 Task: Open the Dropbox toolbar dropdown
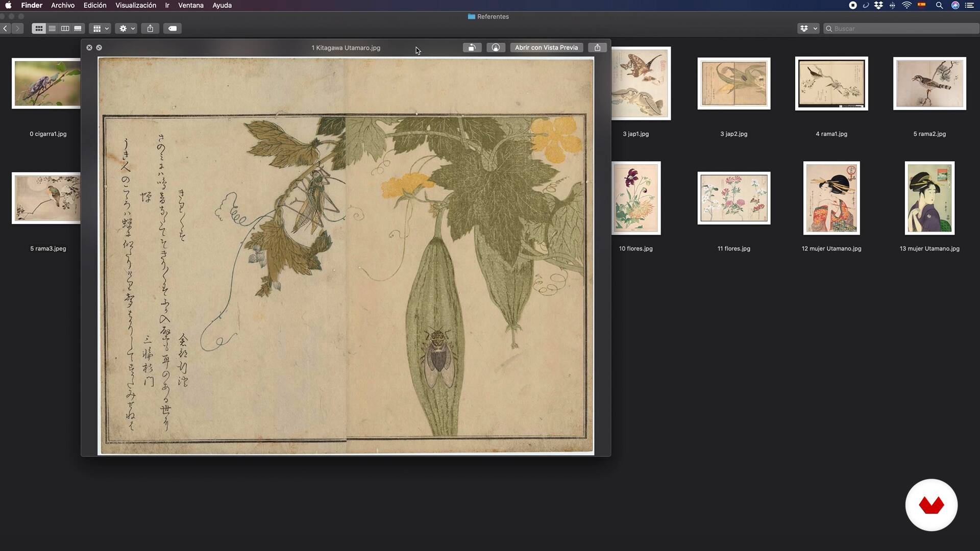(x=808, y=29)
